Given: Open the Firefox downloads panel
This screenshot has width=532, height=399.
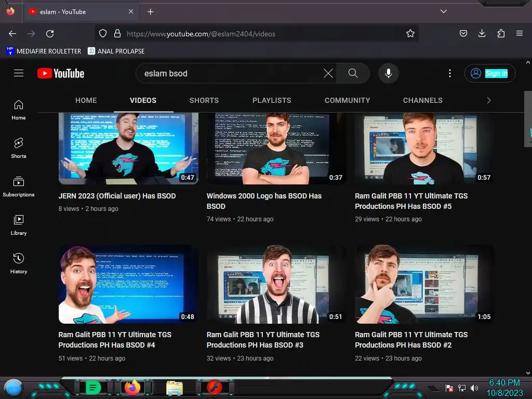Looking at the screenshot, I should [482, 33].
